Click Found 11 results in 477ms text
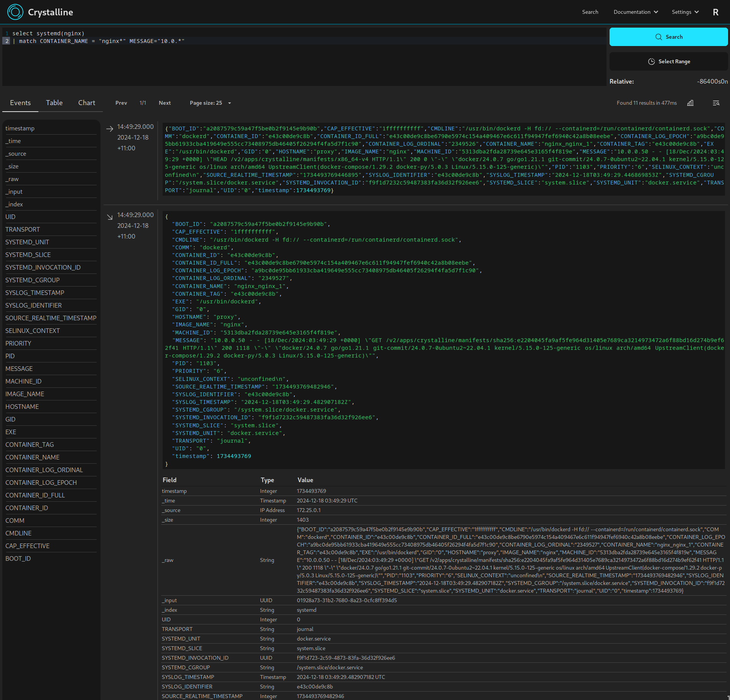730x700 pixels. tap(647, 103)
